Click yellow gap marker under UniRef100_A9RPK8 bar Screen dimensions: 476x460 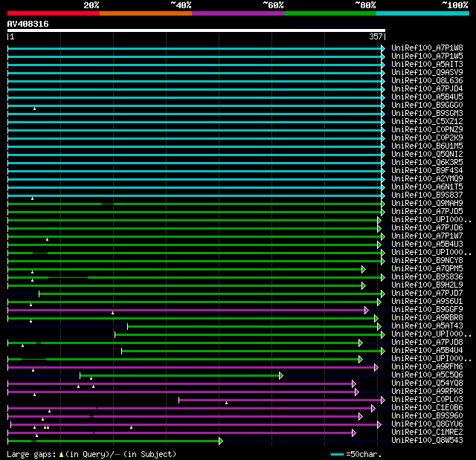point(35,395)
